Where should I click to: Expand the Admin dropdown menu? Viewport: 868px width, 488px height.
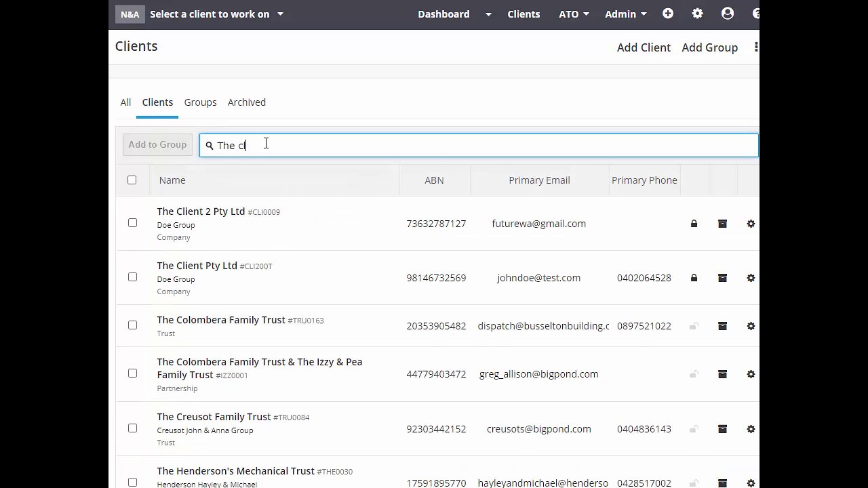click(625, 14)
